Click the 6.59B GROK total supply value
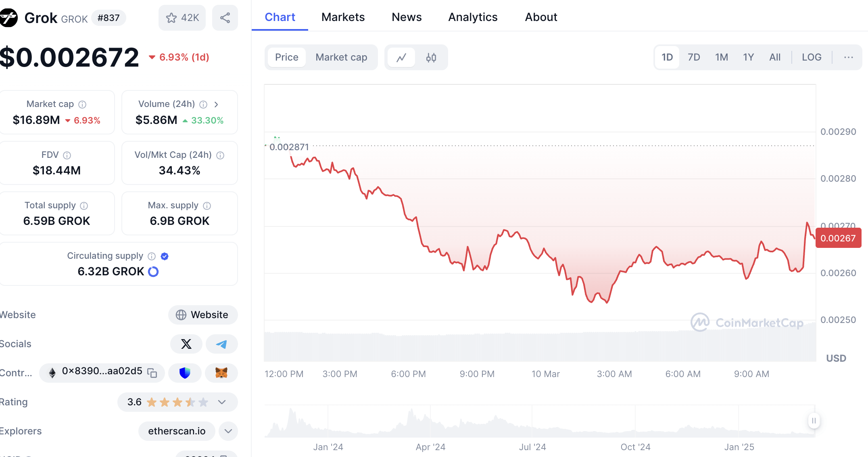The height and width of the screenshot is (457, 868). click(x=57, y=221)
